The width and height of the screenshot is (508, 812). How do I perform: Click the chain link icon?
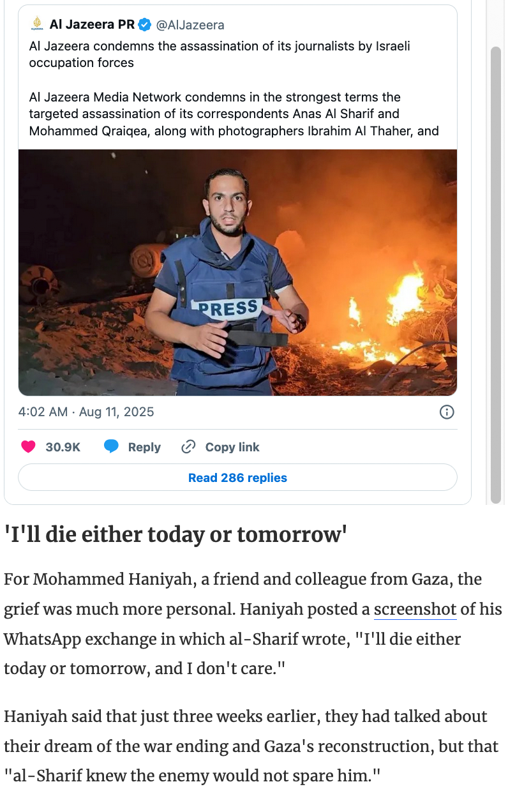click(x=188, y=447)
